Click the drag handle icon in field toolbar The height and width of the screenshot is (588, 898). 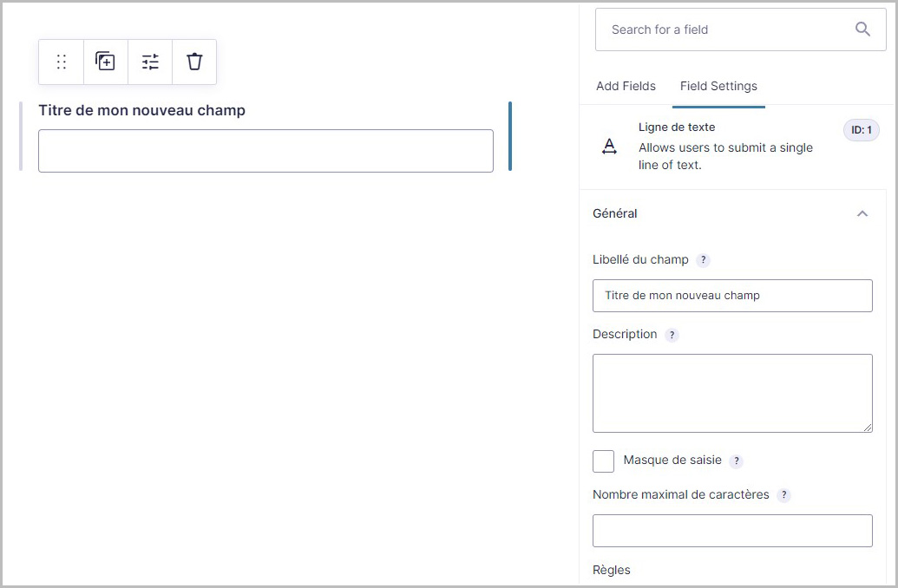point(62,62)
